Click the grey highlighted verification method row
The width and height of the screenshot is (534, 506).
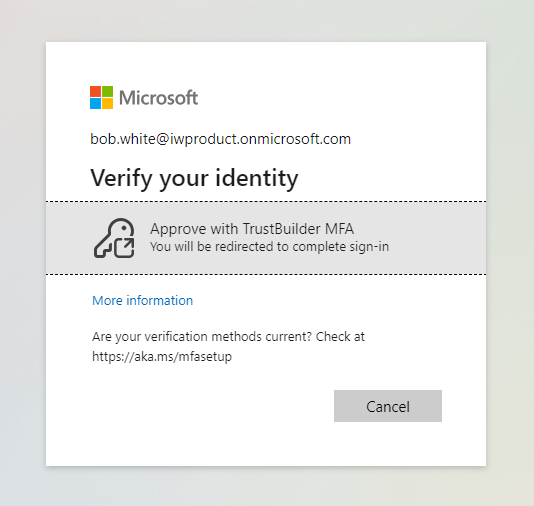click(x=266, y=238)
